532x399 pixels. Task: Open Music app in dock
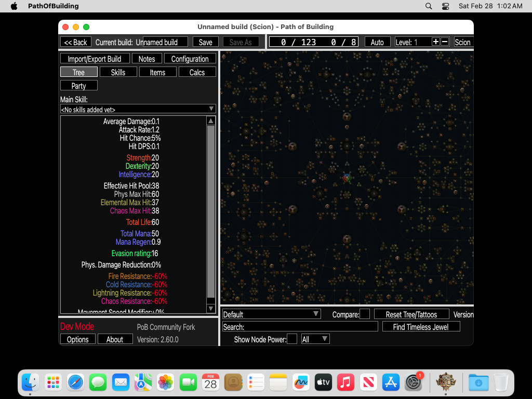point(345,382)
